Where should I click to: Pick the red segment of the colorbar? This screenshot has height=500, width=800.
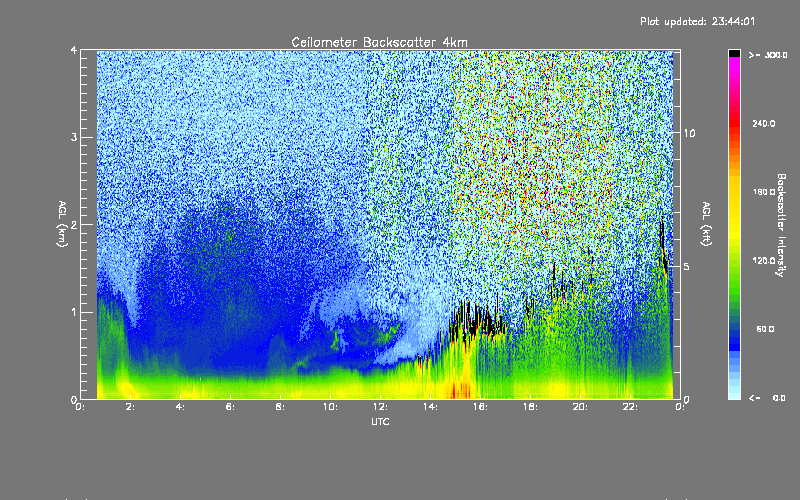pyautogui.click(x=734, y=122)
